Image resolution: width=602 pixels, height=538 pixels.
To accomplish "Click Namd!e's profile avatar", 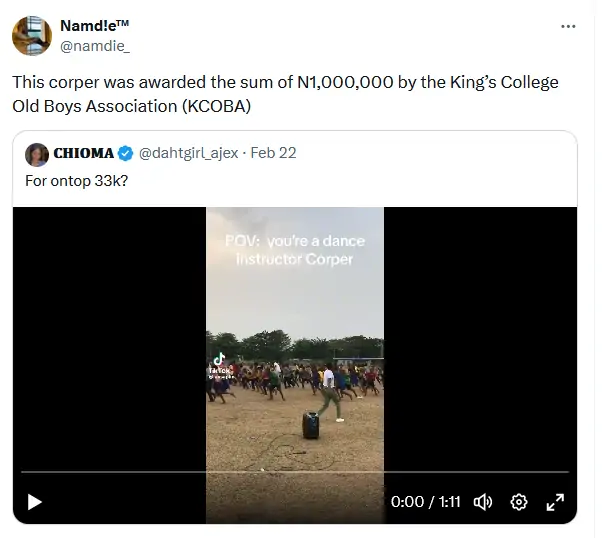I will [x=32, y=36].
